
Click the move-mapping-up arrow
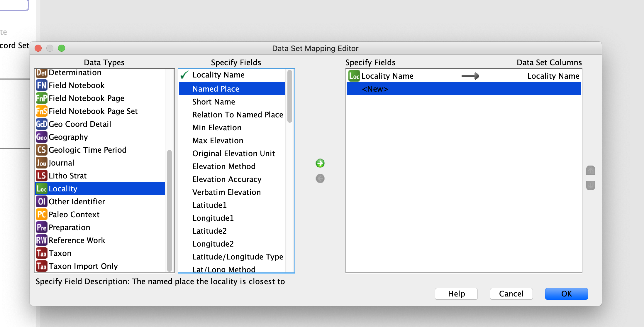pos(591,170)
